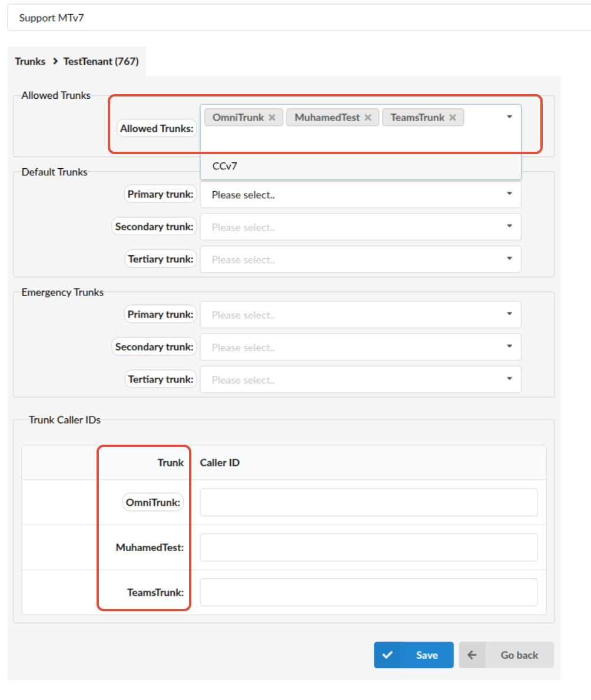Click Default Trunks Tertiary trunk label
591x700 pixels.
[x=161, y=259]
